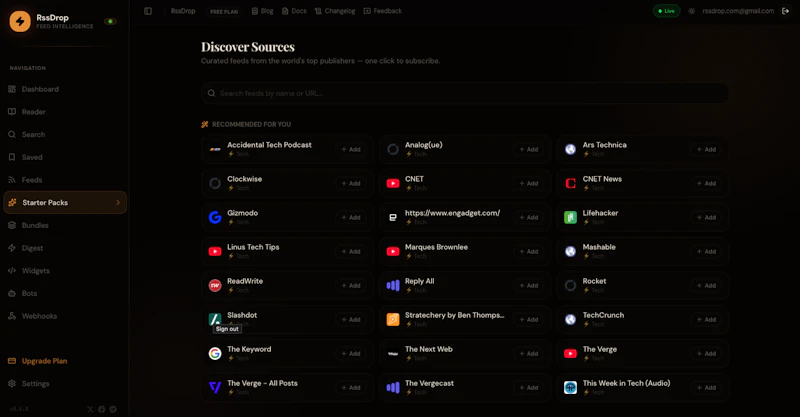
Task: Click the Lifehacker green logo icon
Action: [x=570, y=217]
